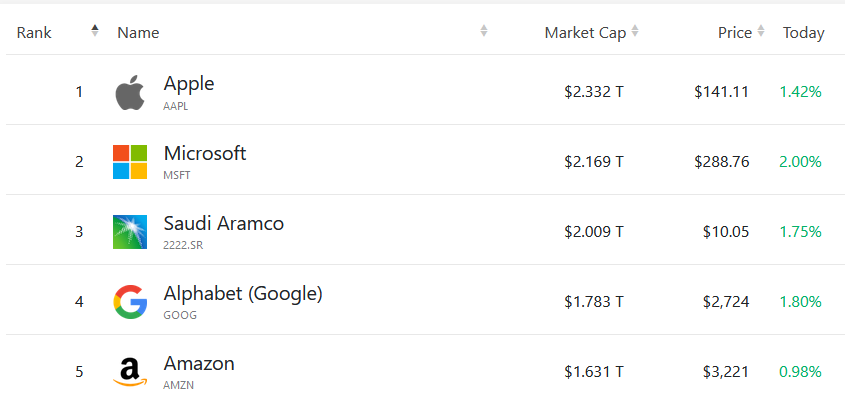Sort table by Rank arrows
The image size is (845, 401).
pos(95,31)
